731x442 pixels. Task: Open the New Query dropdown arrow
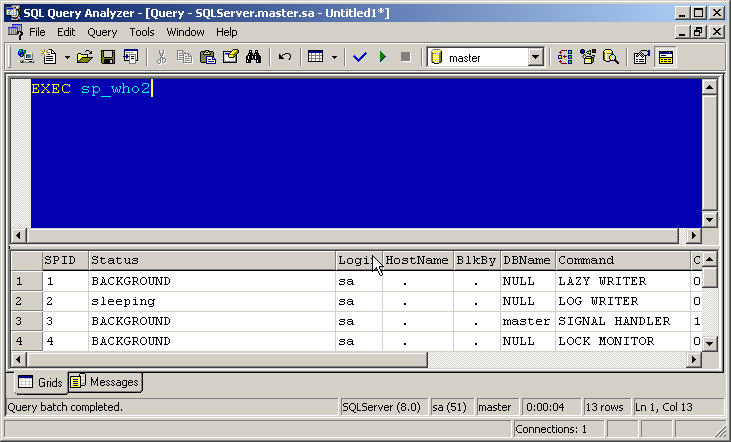(67, 57)
